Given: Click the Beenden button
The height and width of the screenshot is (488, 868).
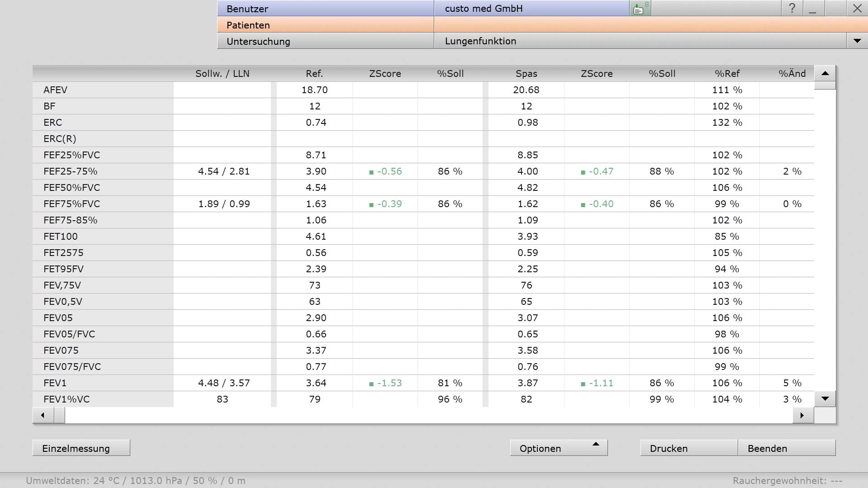Looking at the screenshot, I should click(x=787, y=448).
